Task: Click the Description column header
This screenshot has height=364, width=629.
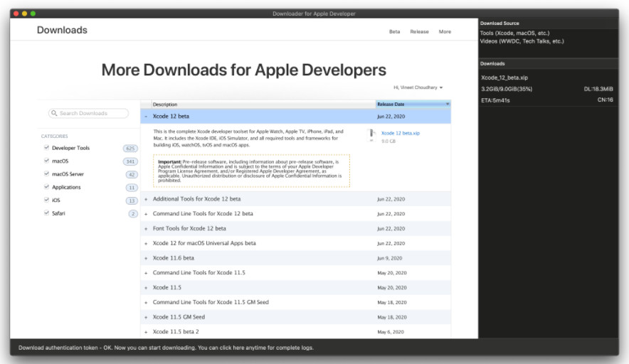Action: 263,105
